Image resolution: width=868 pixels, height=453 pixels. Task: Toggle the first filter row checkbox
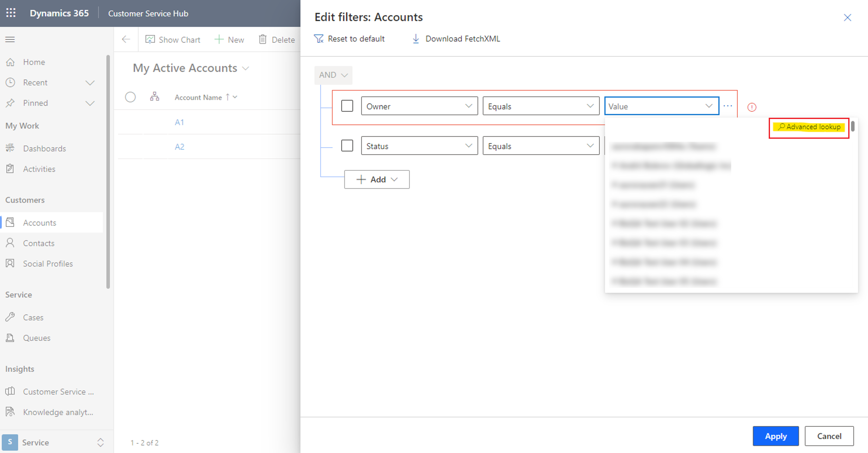(347, 106)
